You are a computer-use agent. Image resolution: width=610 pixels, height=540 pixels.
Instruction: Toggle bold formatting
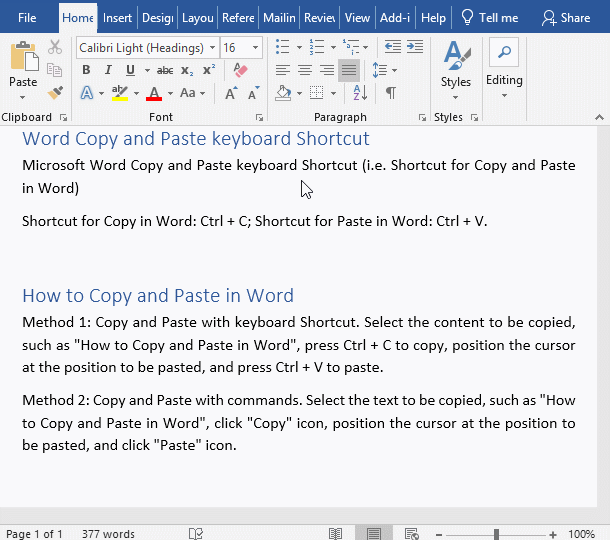click(x=86, y=70)
